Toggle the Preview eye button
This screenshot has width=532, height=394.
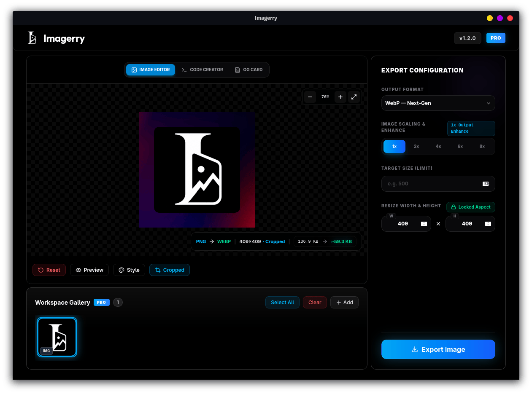pos(89,270)
